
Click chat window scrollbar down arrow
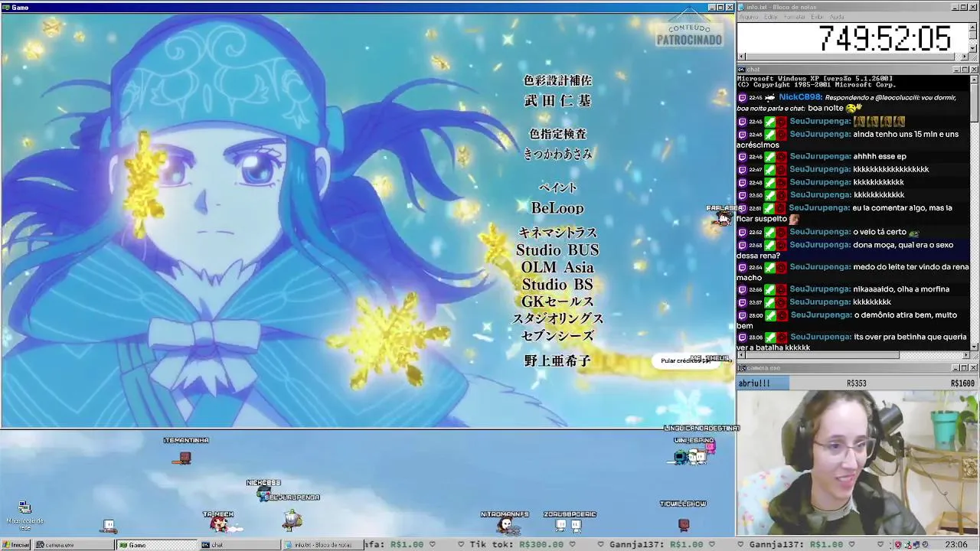click(x=974, y=347)
